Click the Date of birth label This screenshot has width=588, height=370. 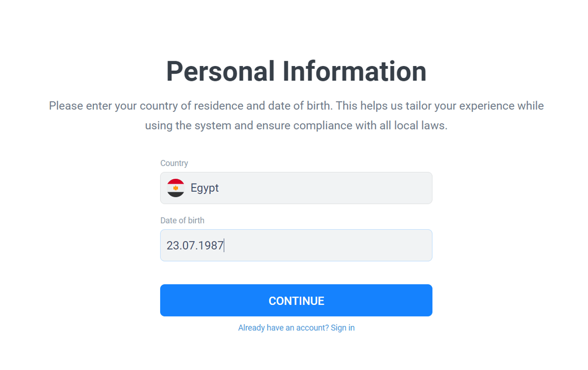(182, 220)
